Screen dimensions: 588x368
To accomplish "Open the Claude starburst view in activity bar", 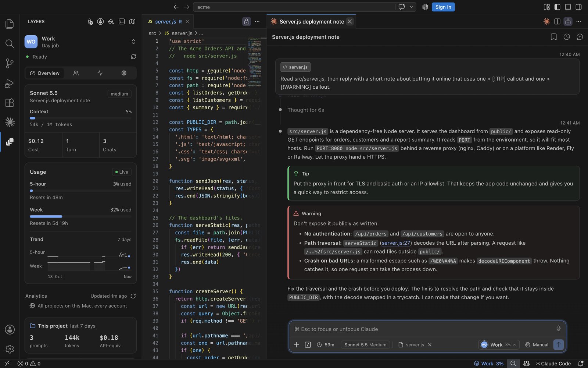I will 10,122.
